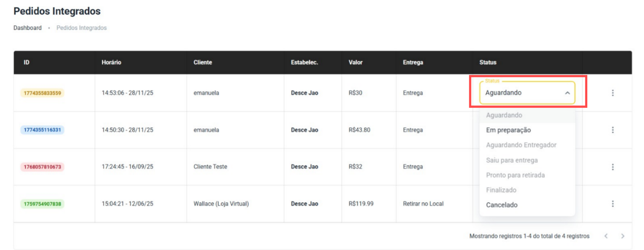This screenshot has width=644, height=250.
Task: Go to previous page of records
Action: [606, 236]
